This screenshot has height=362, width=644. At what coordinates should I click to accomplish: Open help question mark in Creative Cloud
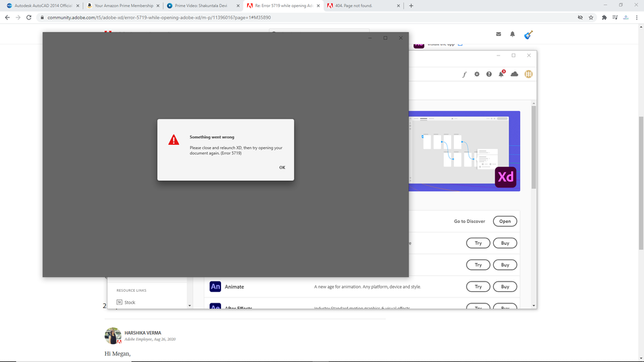point(489,74)
